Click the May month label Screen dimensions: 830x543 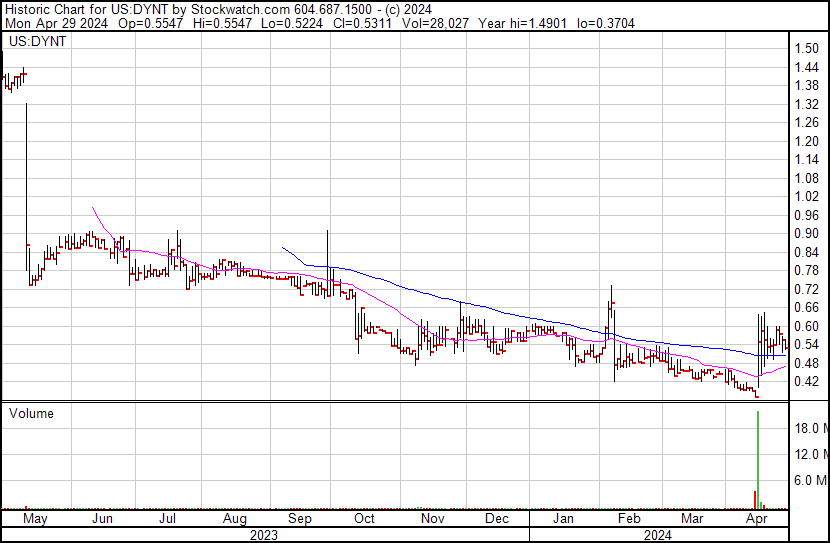pos(35,519)
